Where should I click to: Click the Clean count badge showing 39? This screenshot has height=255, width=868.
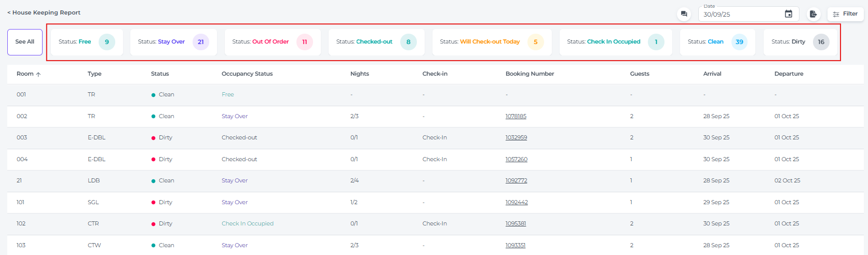tap(739, 42)
